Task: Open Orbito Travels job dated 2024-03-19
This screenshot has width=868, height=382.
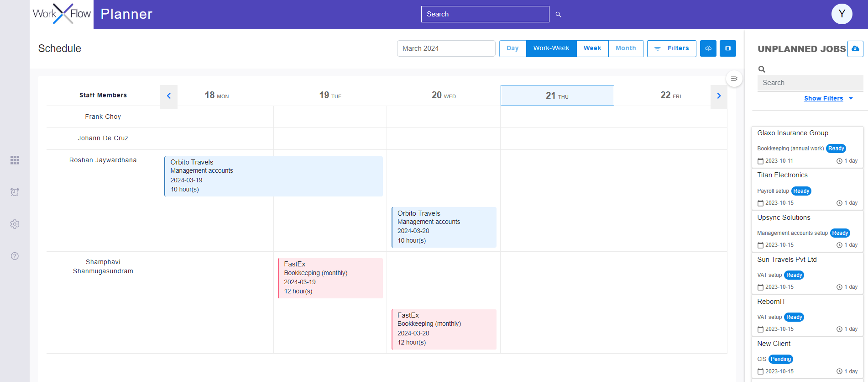Action: (273, 176)
